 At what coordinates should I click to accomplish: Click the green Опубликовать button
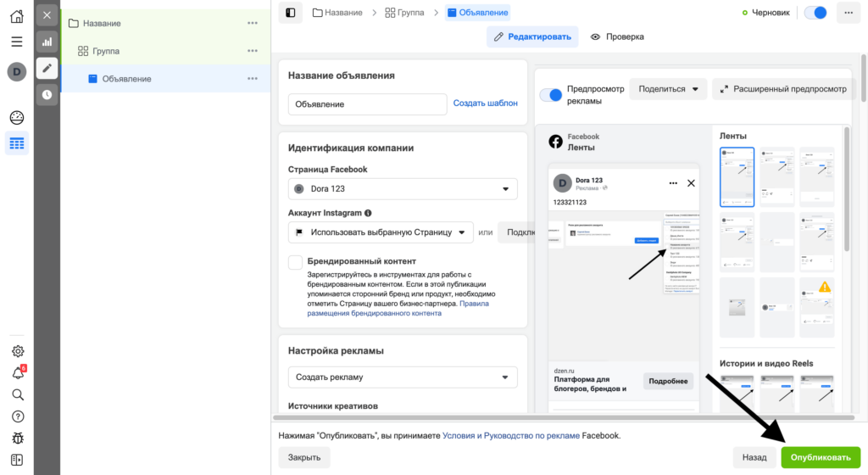click(820, 457)
